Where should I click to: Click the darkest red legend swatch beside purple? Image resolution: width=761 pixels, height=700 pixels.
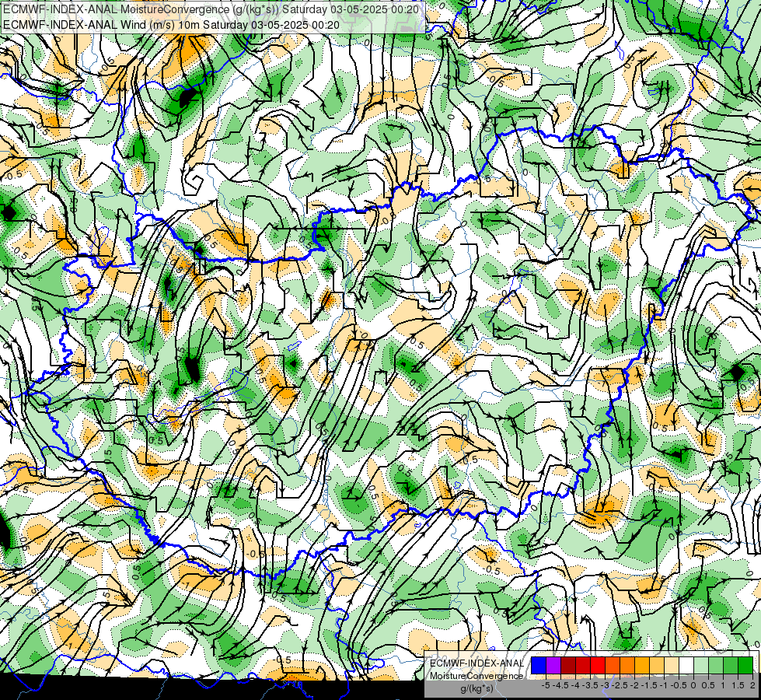568,665
